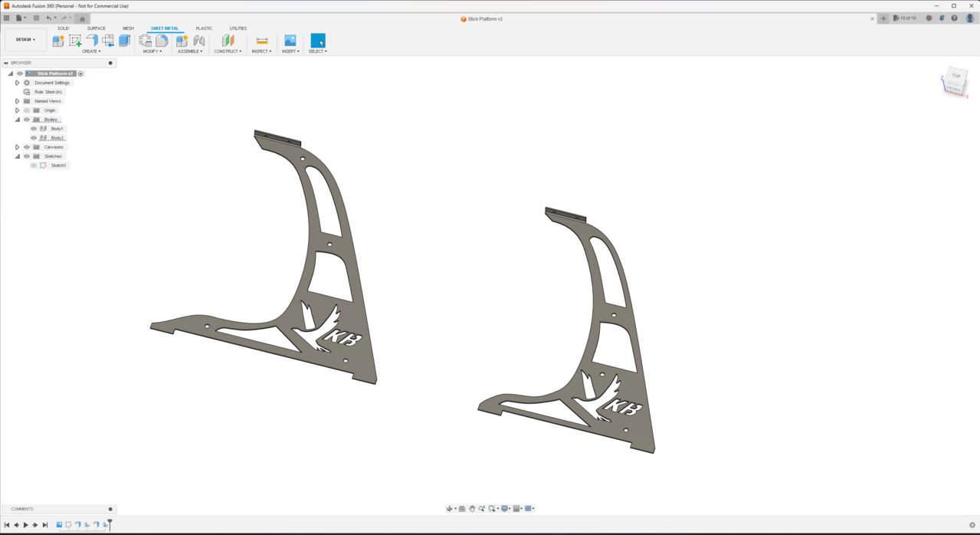Click the Construct plane icon
The width and height of the screenshot is (980, 535).
coord(228,41)
